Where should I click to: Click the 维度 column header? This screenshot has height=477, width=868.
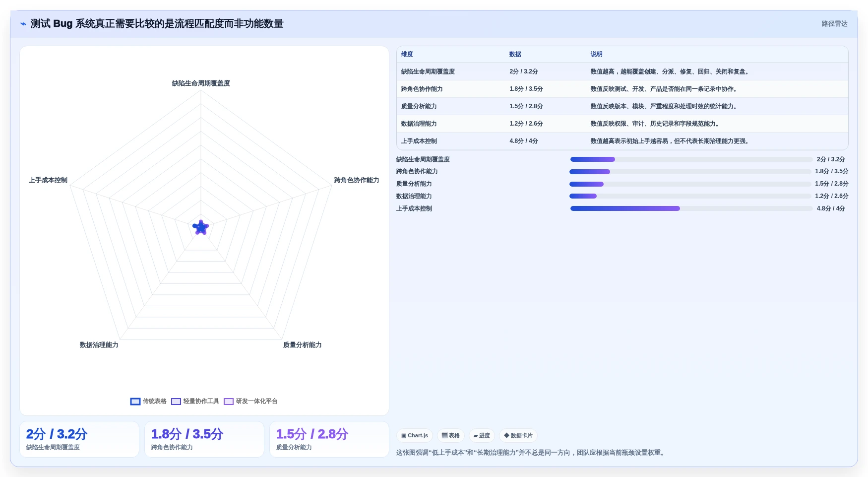(407, 54)
